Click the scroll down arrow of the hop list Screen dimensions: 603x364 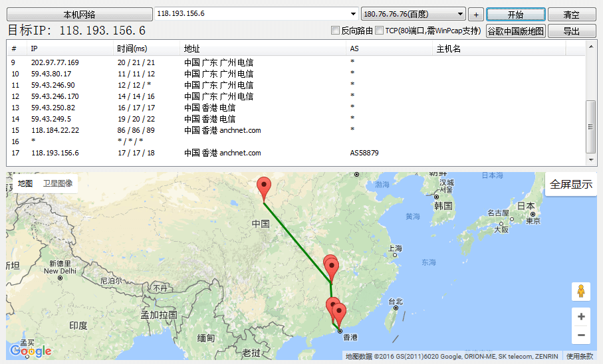[590, 160]
